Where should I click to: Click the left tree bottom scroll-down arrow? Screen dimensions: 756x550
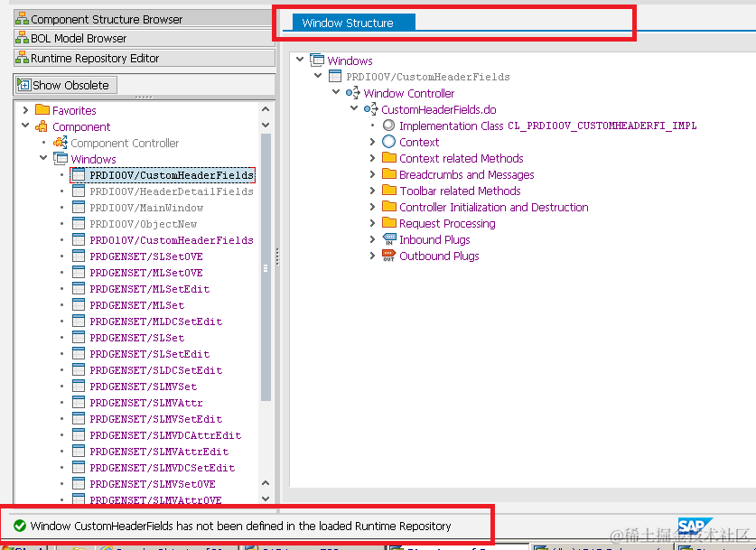266,499
